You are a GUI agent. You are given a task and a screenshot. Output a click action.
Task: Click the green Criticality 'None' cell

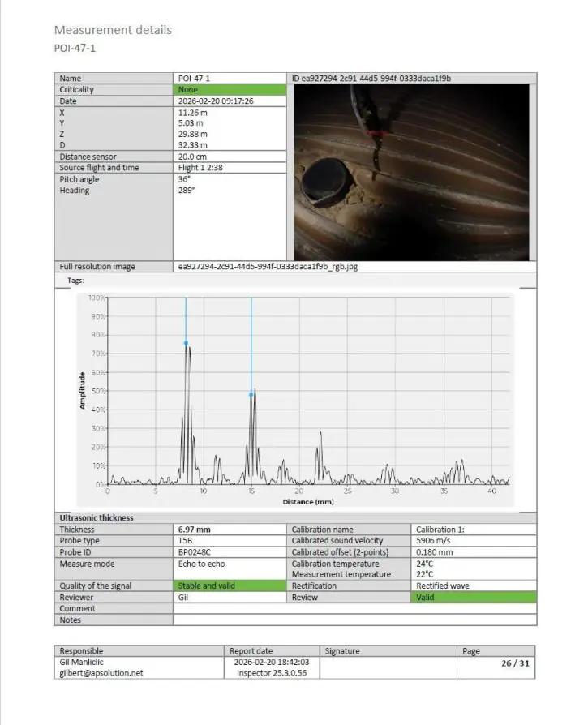[x=230, y=90]
